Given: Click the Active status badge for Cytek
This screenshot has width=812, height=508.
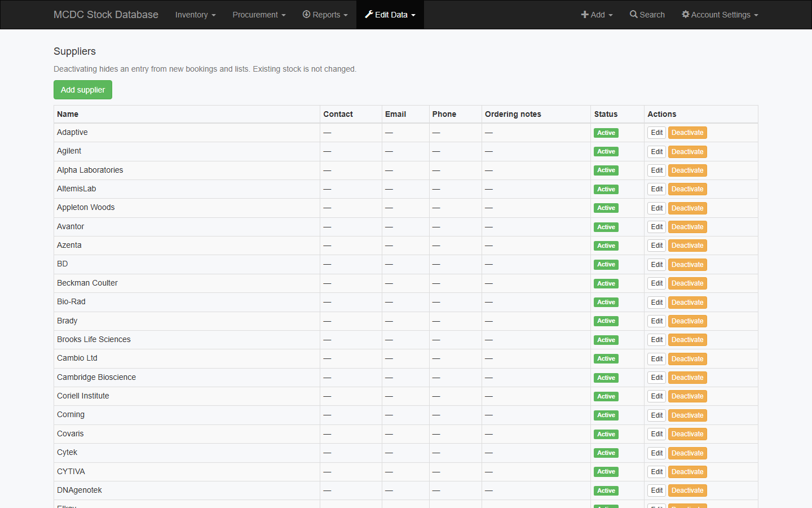Looking at the screenshot, I should (606, 453).
